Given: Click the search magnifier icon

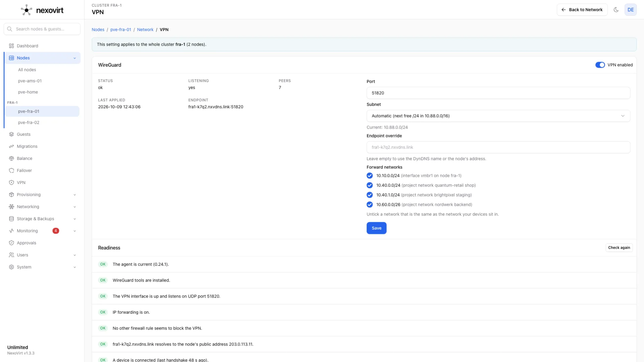Looking at the screenshot, I should [x=10, y=29].
